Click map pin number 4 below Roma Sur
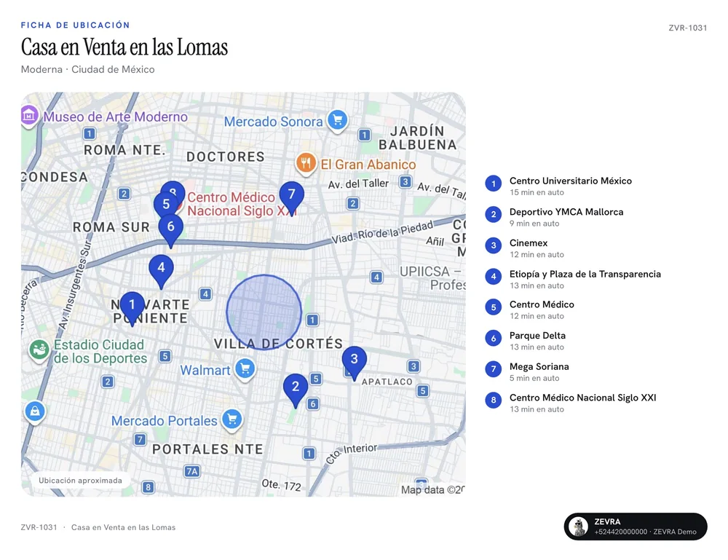 click(161, 271)
